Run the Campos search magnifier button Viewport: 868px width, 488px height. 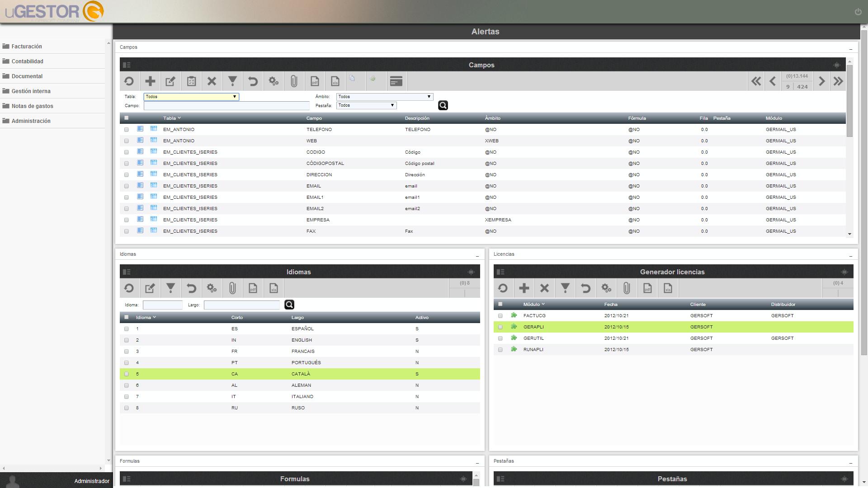pyautogui.click(x=443, y=105)
